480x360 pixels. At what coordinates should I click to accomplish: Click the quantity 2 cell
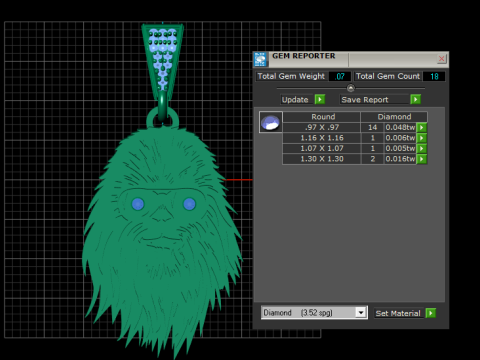pyautogui.click(x=372, y=159)
